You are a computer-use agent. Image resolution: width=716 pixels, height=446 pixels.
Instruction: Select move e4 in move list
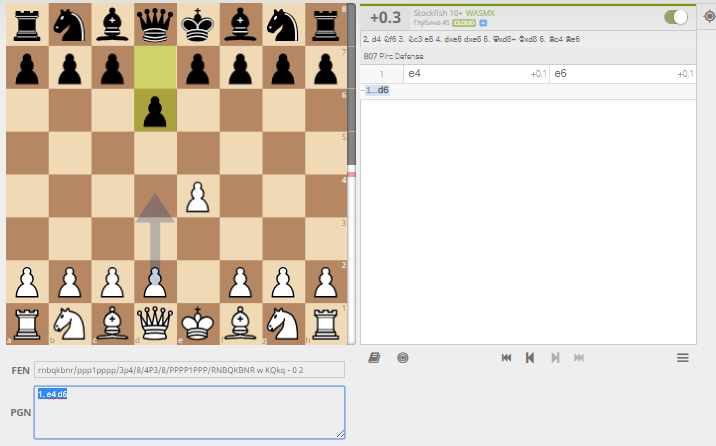(x=414, y=74)
